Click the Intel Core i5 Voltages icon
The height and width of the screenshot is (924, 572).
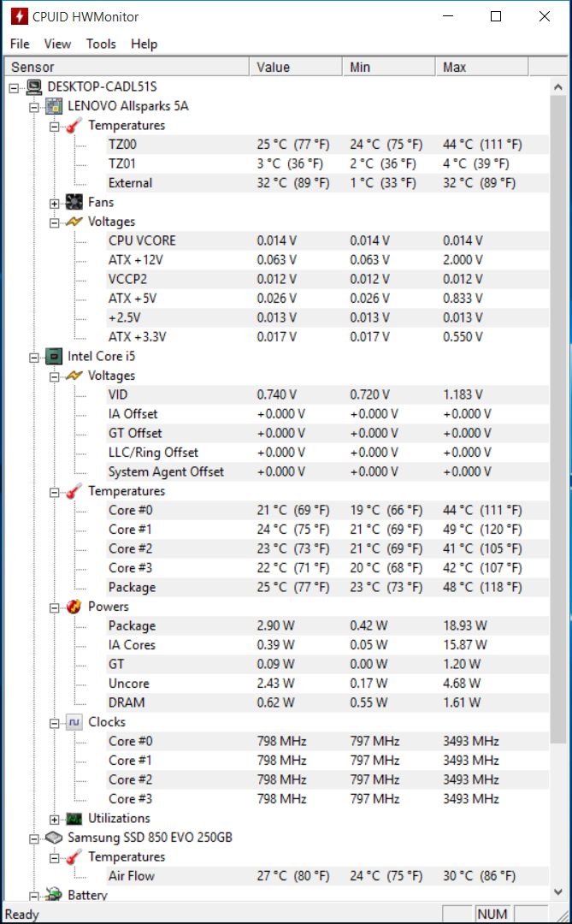[74, 376]
